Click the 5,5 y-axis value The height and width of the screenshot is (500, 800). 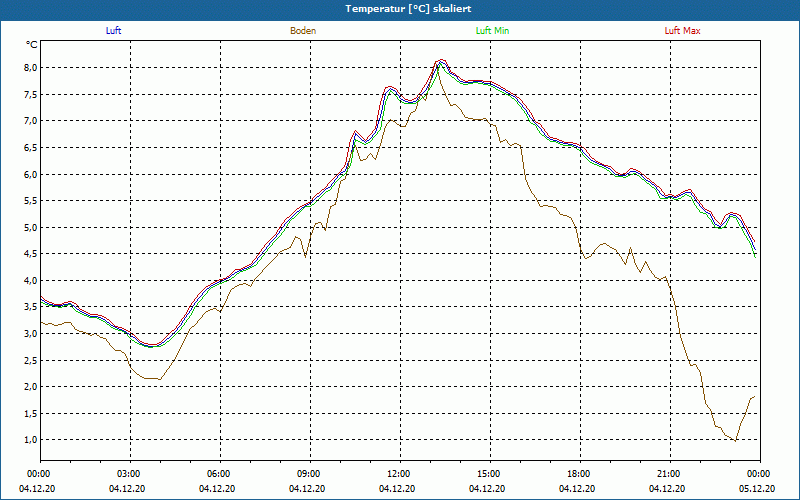coord(31,201)
